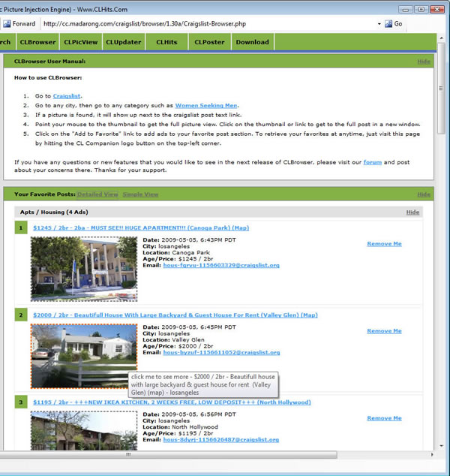The height and width of the screenshot is (476, 450).
Task: Follow the Craigslist link in step one
Action: click(x=68, y=96)
